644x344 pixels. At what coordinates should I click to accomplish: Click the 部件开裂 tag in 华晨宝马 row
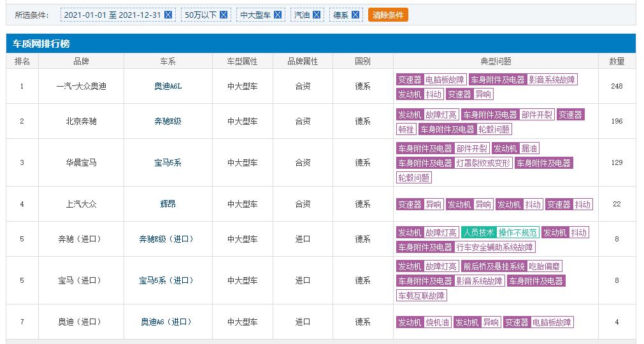[471, 148]
